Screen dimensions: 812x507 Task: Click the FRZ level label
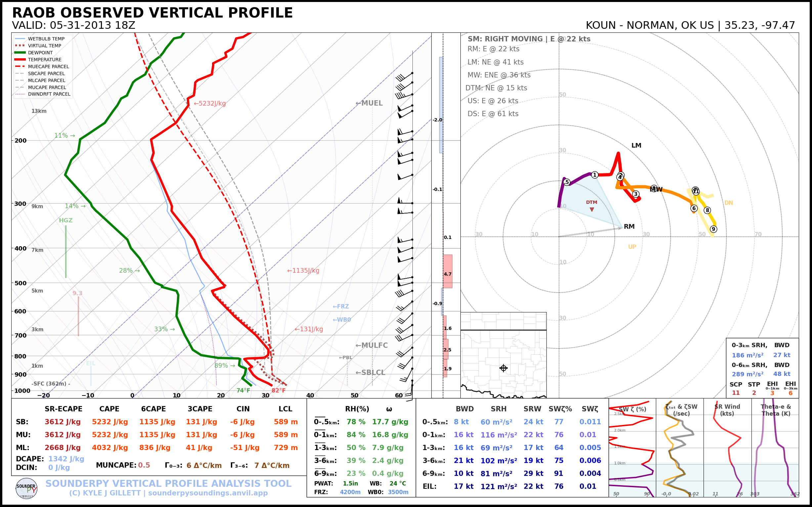[x=341, y=306]
